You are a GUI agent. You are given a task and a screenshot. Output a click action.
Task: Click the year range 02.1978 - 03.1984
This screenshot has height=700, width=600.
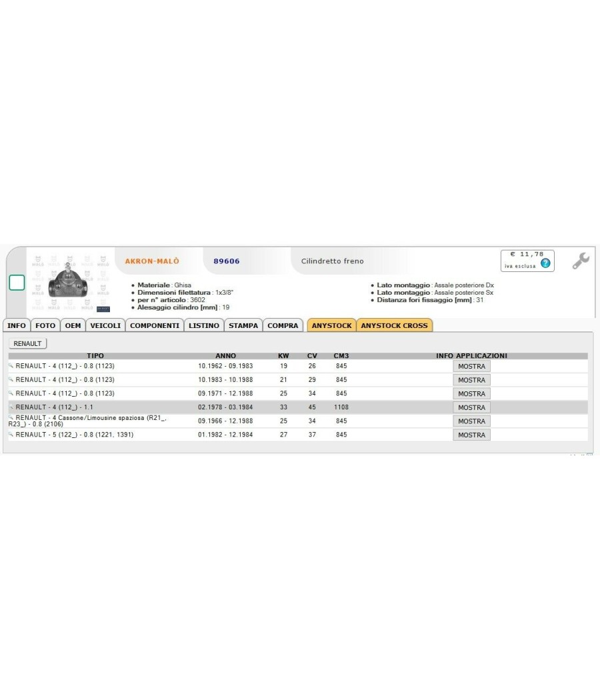(x=225, y=407)
